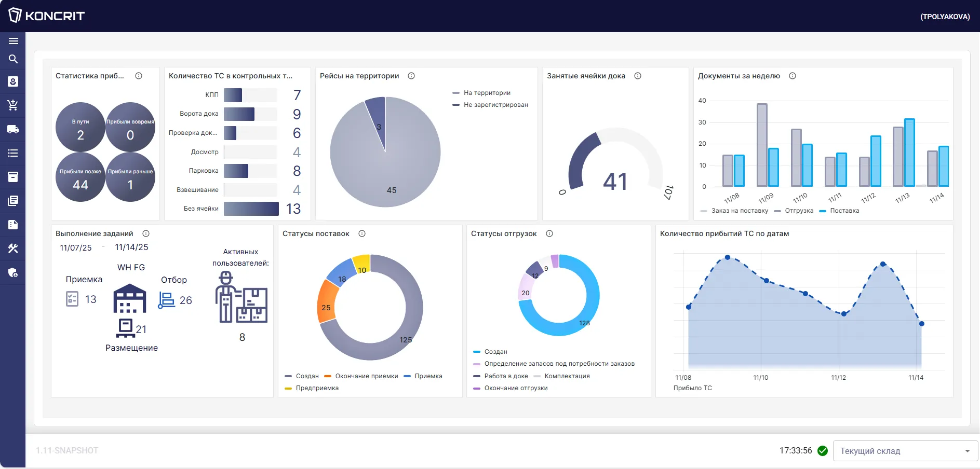The width and height of the screenshot is (980, 469).
Task: Click the search magnifier icon in sidebar
Action: coord(13,59)
